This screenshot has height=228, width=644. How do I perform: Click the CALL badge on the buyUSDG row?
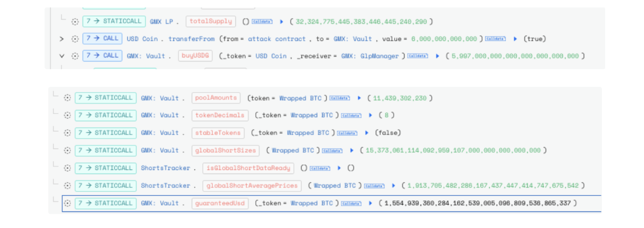pos(102,56)
